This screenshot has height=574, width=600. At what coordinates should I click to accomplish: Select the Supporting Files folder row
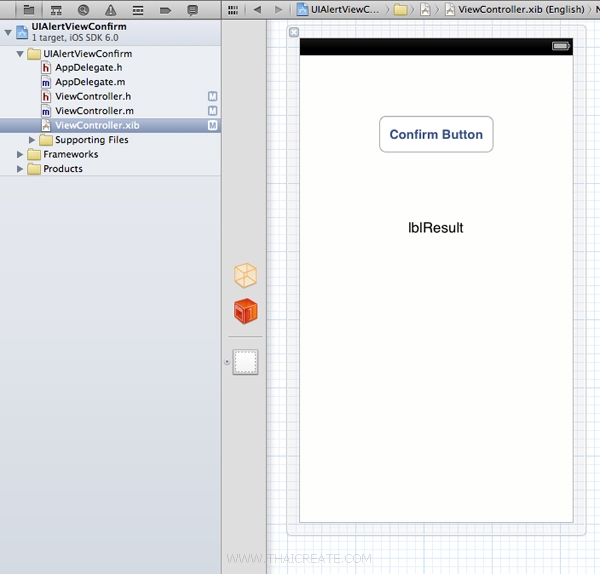pyautogui.click(x=110, y=140)
